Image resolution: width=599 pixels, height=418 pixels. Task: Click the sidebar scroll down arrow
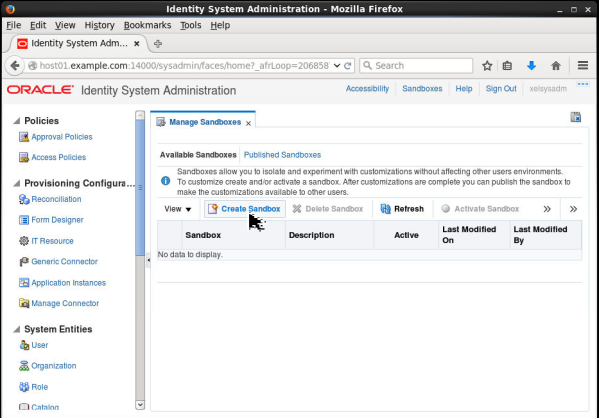coord(140,405)
